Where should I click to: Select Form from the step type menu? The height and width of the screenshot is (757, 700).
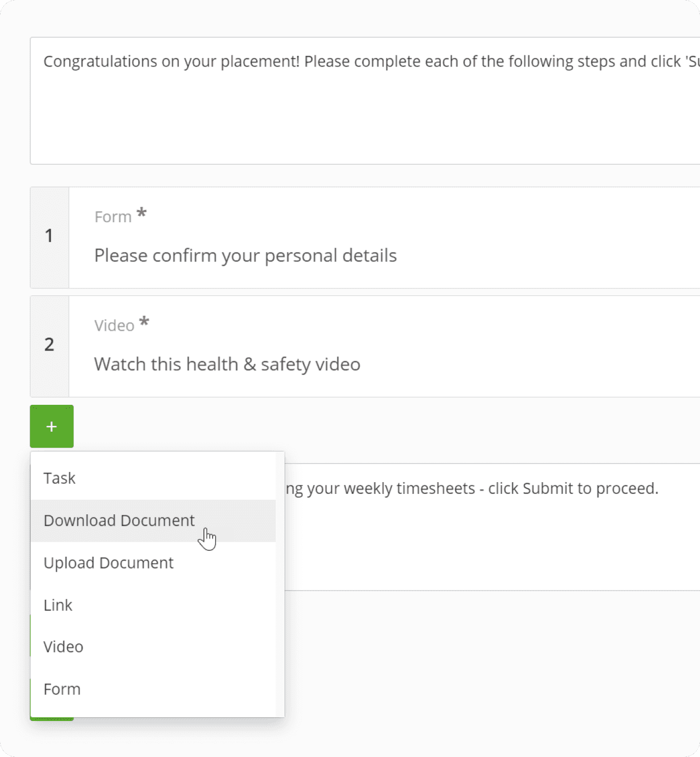[x=153, y=689]
